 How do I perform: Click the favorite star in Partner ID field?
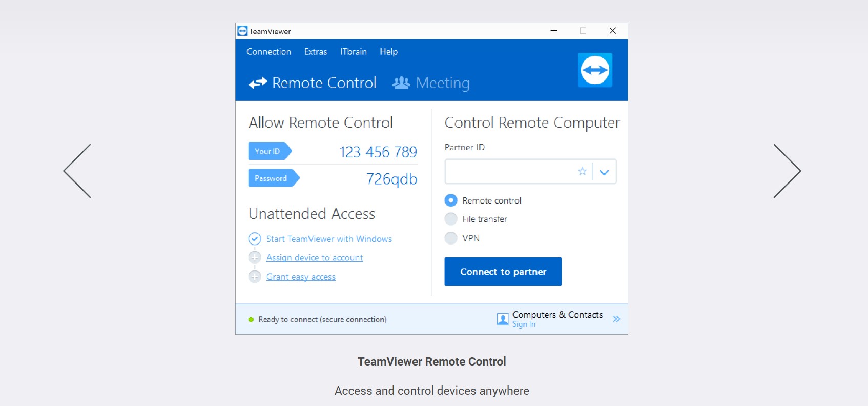click(582, 171)
